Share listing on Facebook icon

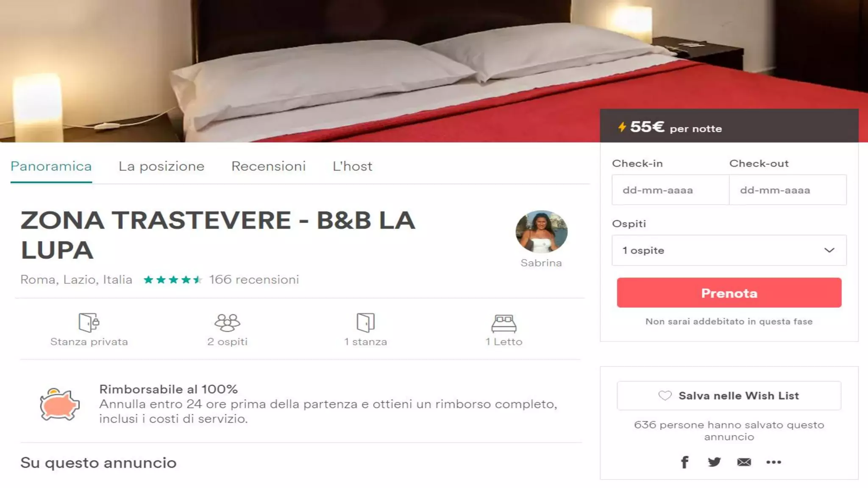[684, 462]
